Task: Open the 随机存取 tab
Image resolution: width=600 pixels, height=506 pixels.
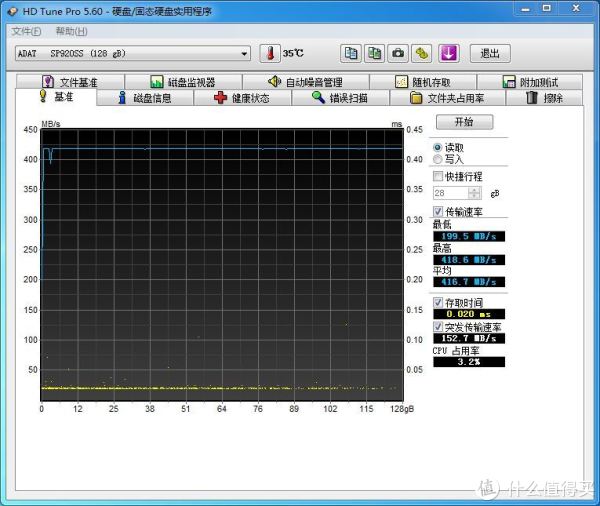Action: pos(423,82)
